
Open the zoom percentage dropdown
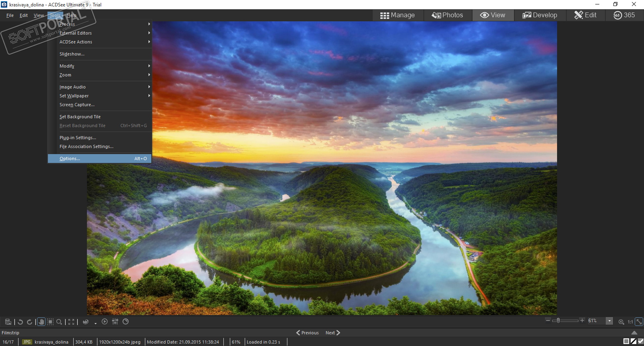609,321
